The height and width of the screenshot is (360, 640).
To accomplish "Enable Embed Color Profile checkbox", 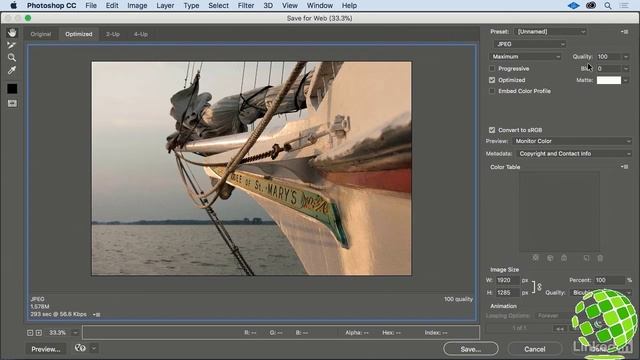I will 492,91.
